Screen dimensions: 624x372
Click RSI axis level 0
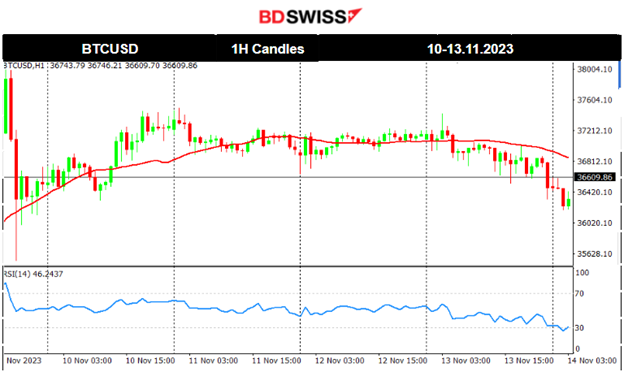[x=578, y=349]
